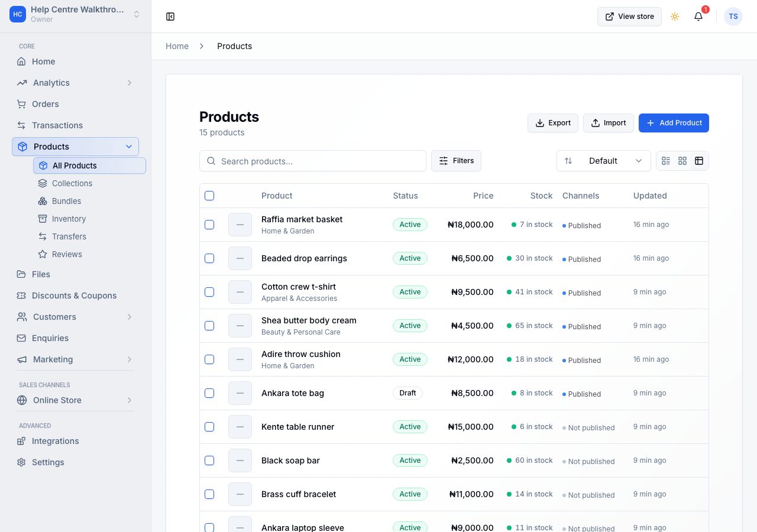The image size is (757, 532).
Task: Switch to list view layout icon
Action: [666, 161]
